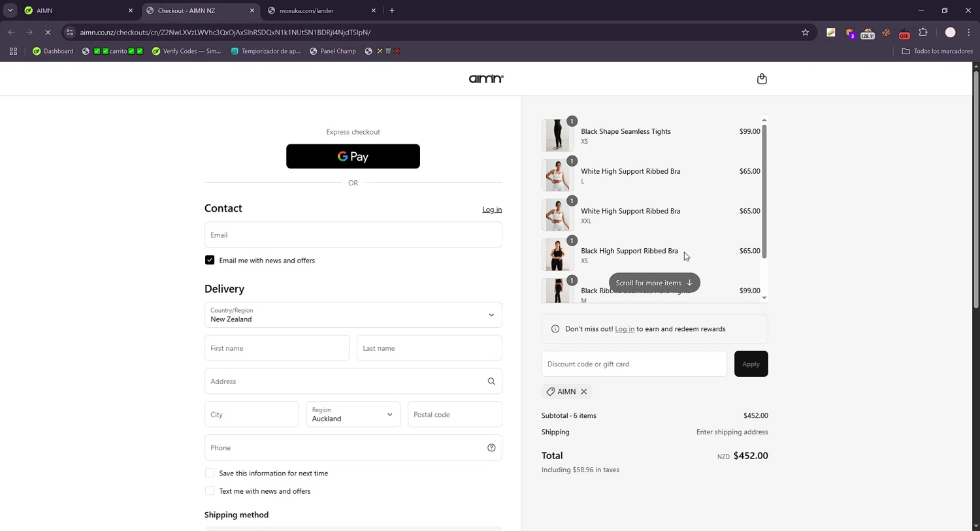Check Save this information for next time
980x531 pixels.
[210, 473]
